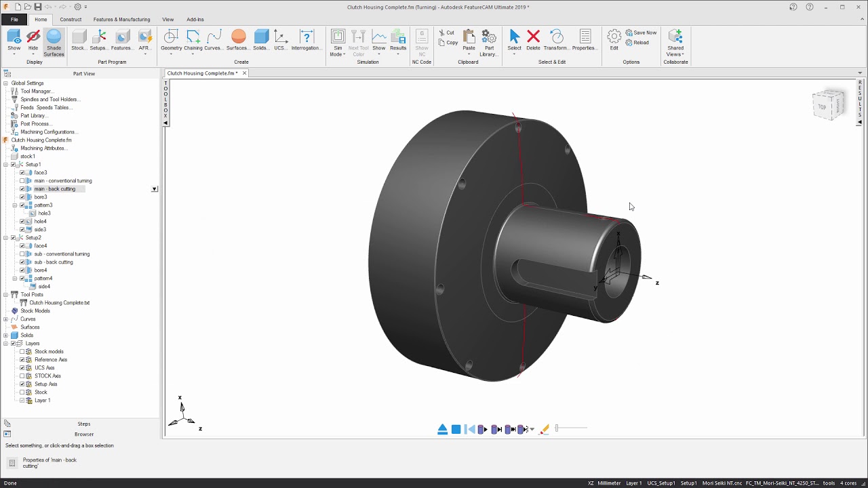Open the simulation Show options

[379, 41]
